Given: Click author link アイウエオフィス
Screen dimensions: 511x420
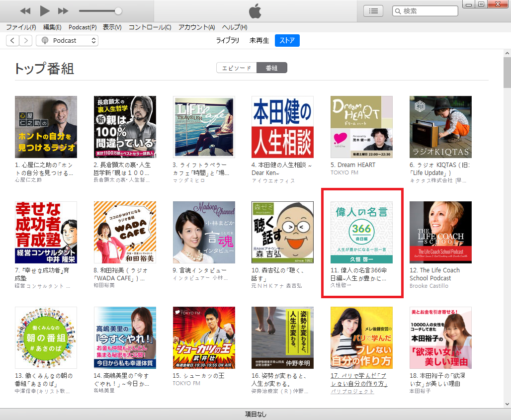Looking at the screenshot, I should click(273, 181).
